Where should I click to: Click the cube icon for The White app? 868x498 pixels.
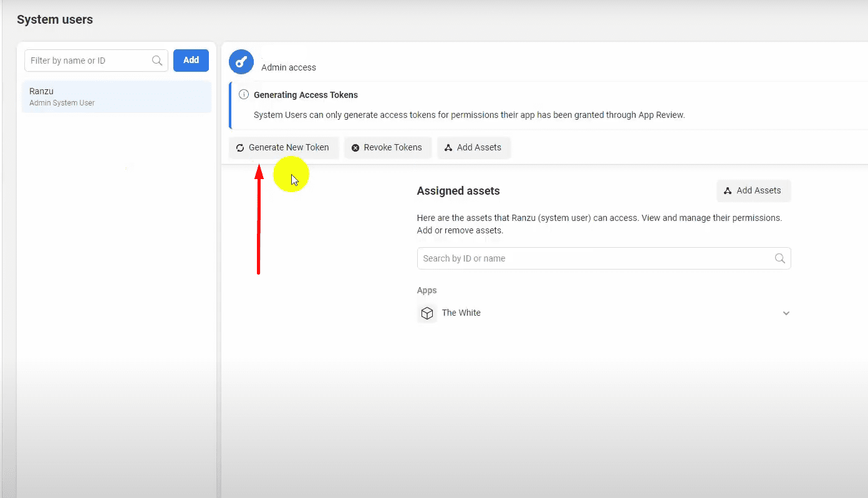(x=427, y=313)
